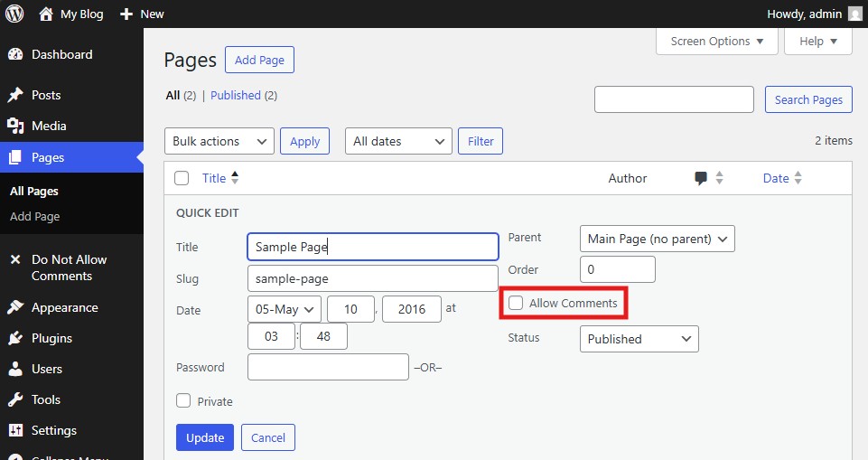Show Published pages filter link
Screen dimensions: 868x460
235,95
